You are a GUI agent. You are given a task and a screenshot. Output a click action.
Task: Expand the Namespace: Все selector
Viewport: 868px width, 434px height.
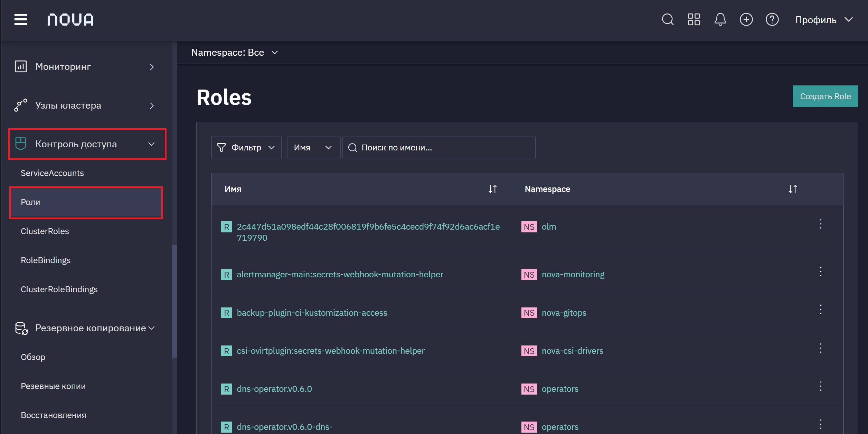tap(235, 53)
